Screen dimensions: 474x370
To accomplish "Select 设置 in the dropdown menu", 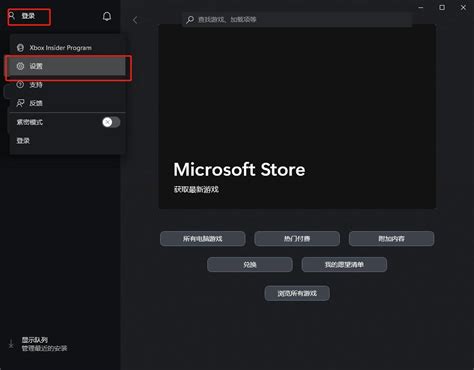I will click(67, 66).
